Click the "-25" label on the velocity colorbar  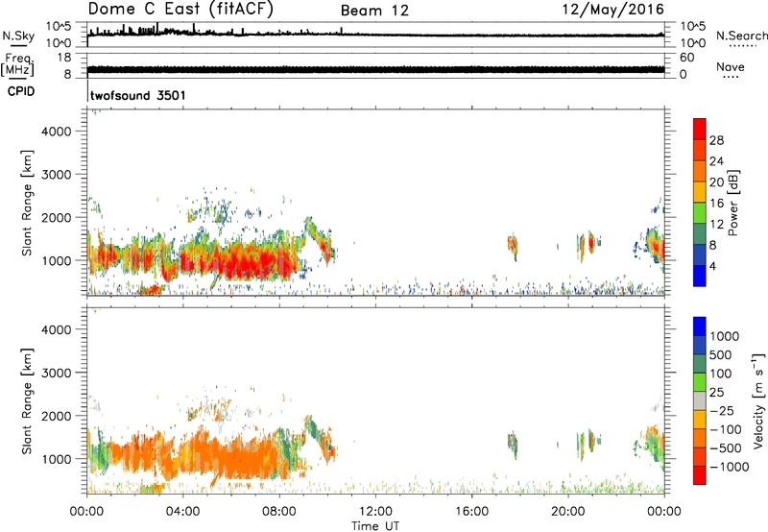(722, 411)
